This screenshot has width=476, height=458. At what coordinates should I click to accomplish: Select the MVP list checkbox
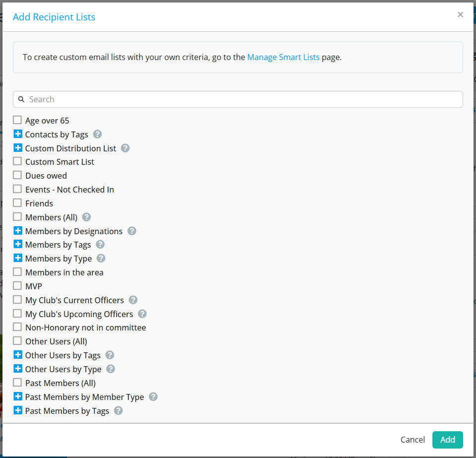click(17, 286)
